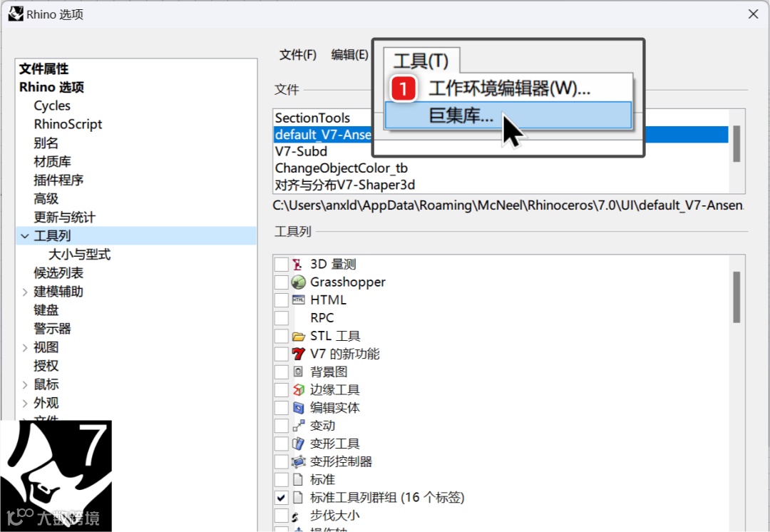Close the Rhino 选项 dialog

(754, 14)
